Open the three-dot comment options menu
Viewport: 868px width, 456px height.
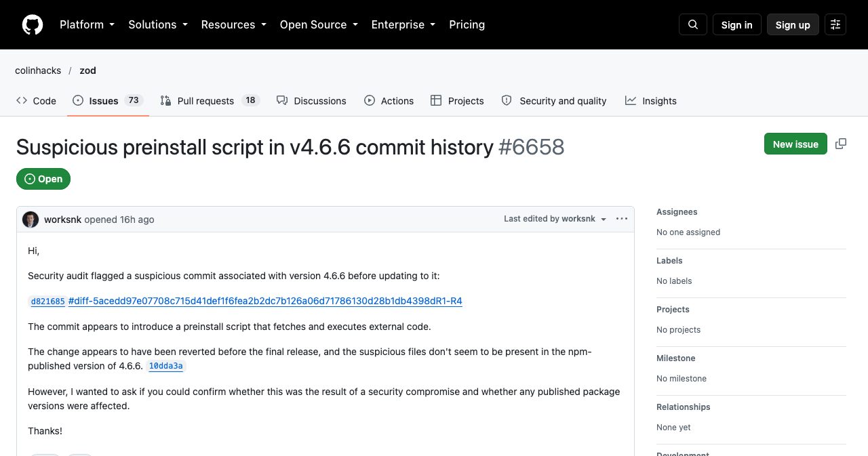point(622,219)
